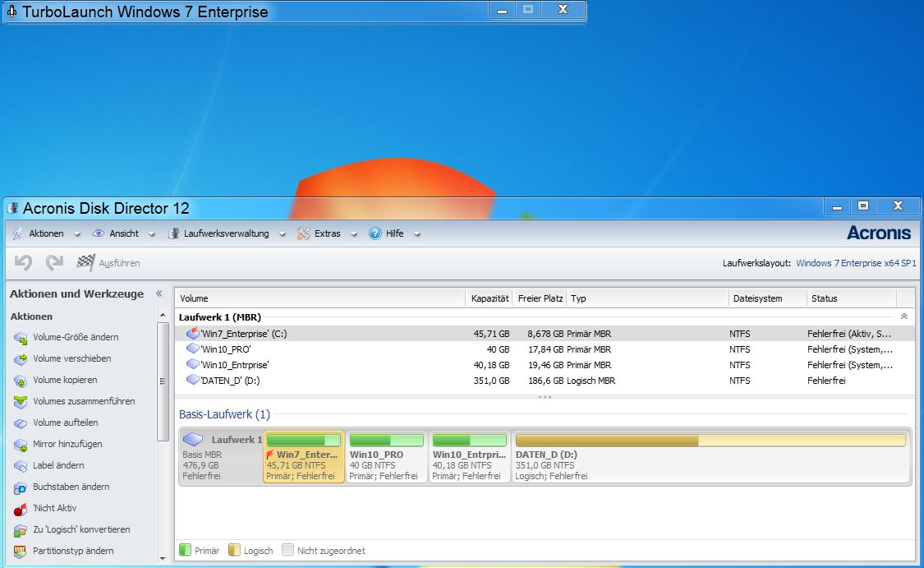
Task: Open the Aktionen menu
Action: [46, 233]
